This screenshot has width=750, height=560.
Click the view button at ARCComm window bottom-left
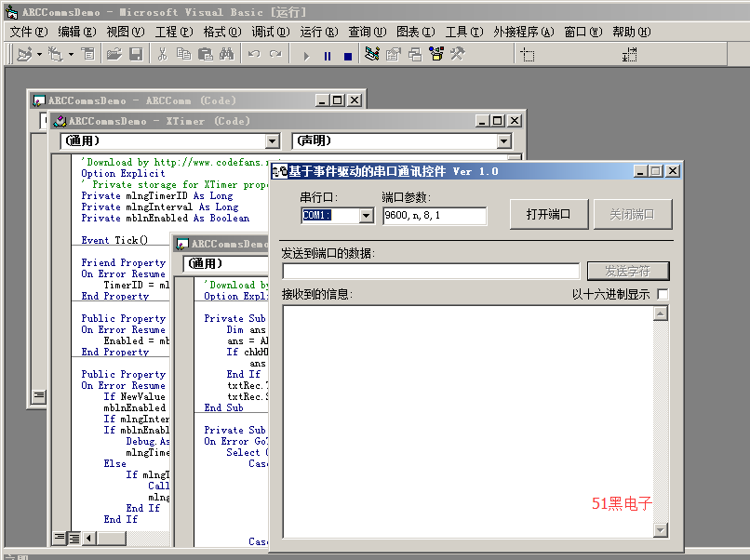pos(39,395)
